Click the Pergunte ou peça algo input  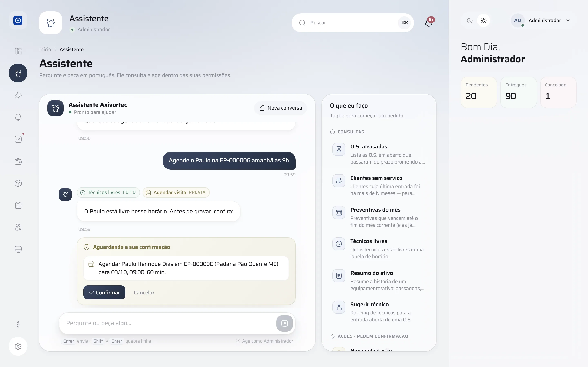tap(168, 323)
